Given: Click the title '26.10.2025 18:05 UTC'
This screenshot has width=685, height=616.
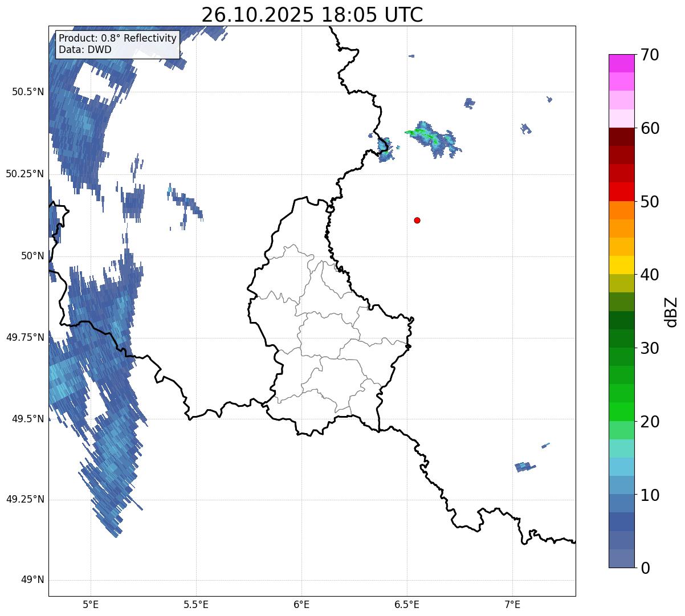Looking at the screenshot, I should pyautogui.click(x=312, y=14).
